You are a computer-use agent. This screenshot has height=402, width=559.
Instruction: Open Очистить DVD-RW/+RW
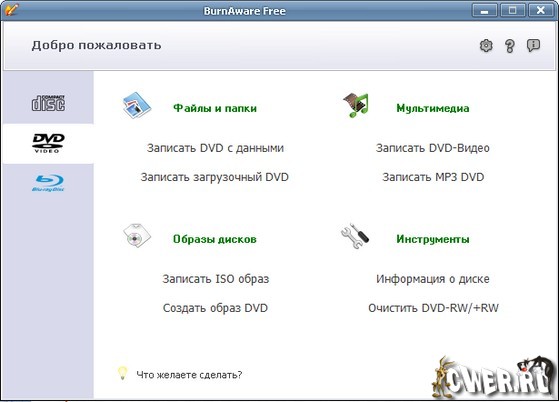434,308
